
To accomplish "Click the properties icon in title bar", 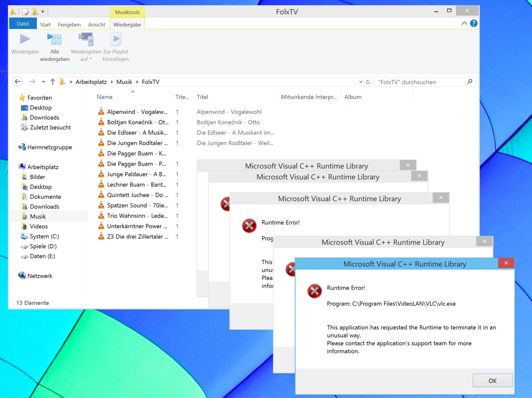I will 26,12.
